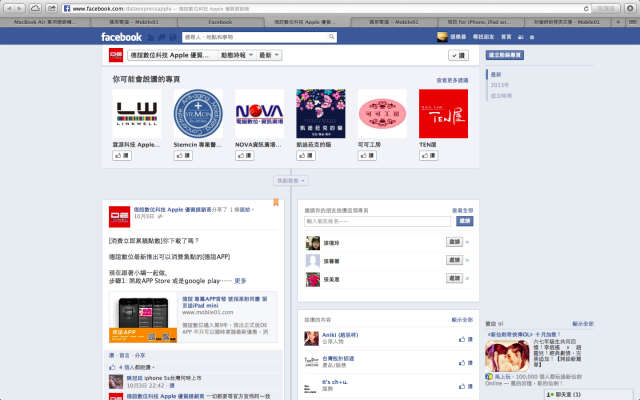640x400 pixels.
Task: Click the red DE page logo in header
Action: 116,55
